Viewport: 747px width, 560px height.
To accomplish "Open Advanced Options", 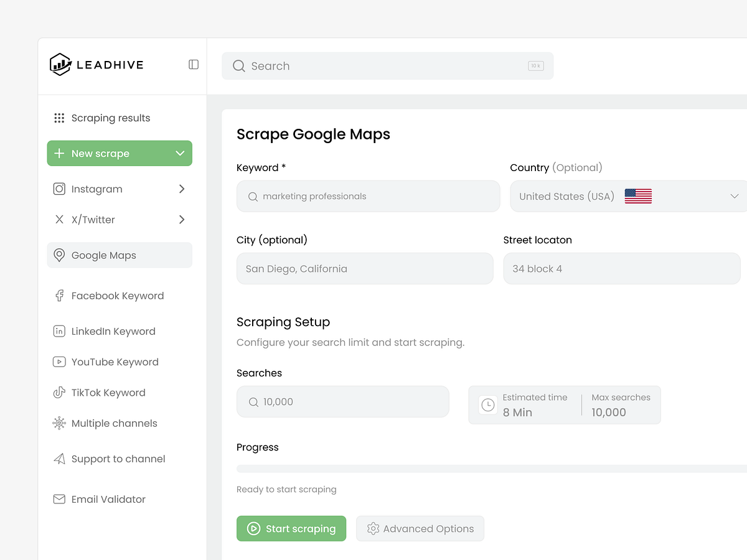I will (420, 529).
